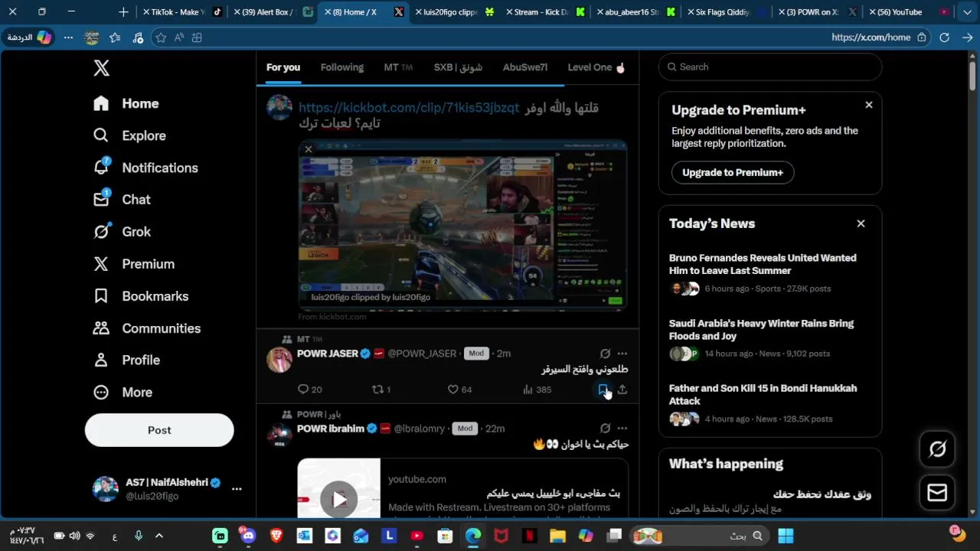980x551 pixels.
Task: Open Notifications in the sidebar
Action: pyautogui.click(x=145, y=168)
